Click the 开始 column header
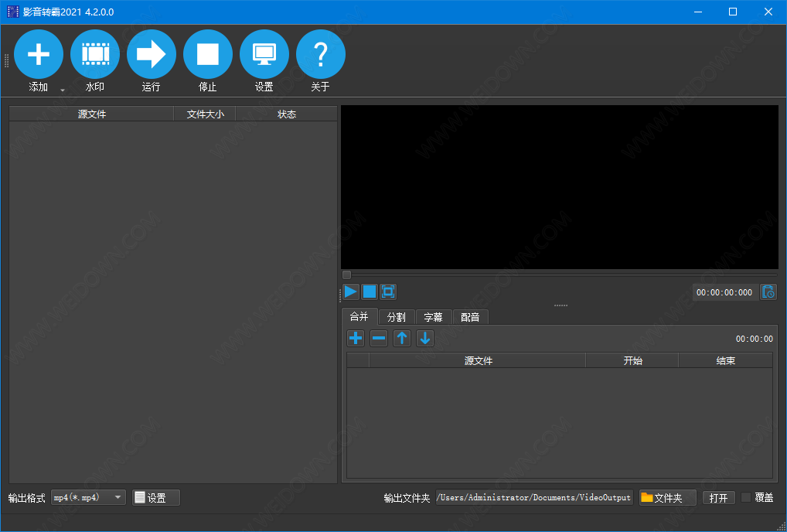Viewport: 787px width, 532px height. point(632,360)
